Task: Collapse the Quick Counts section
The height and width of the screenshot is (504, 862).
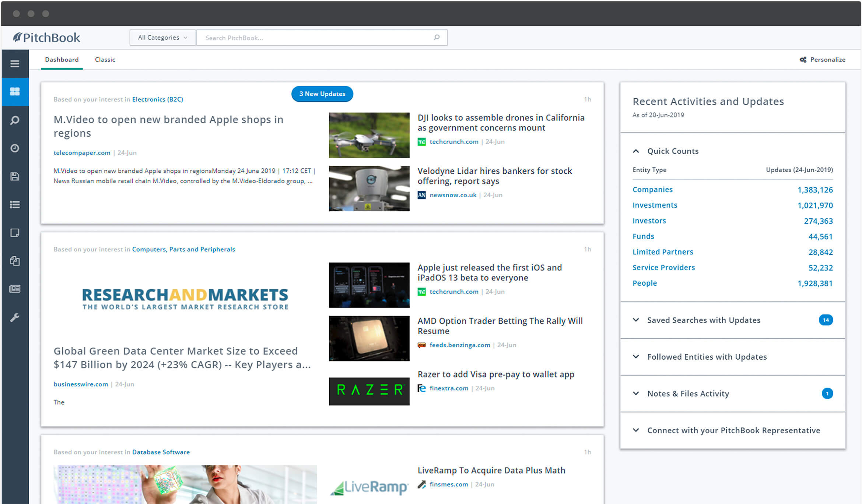Action: coord(636,151)
